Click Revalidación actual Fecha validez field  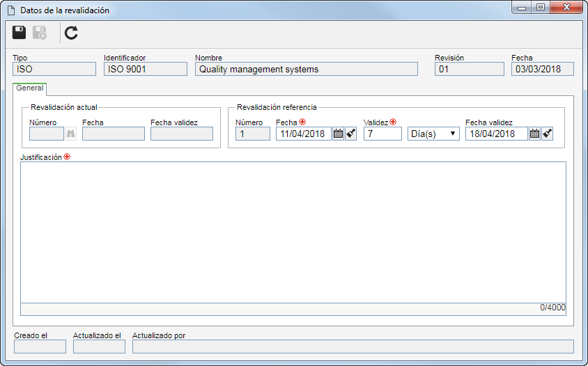[182, 134]
